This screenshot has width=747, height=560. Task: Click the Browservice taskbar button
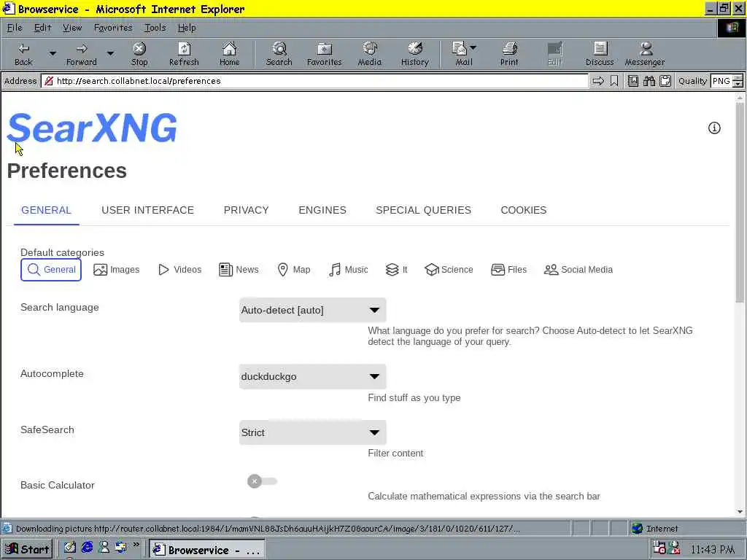[206, 550]
